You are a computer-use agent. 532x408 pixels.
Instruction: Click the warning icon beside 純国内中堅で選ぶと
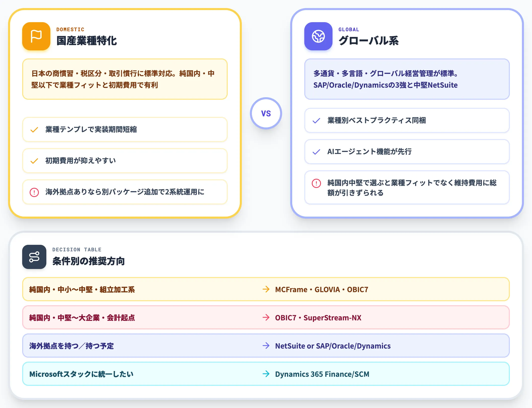[316, 183]
